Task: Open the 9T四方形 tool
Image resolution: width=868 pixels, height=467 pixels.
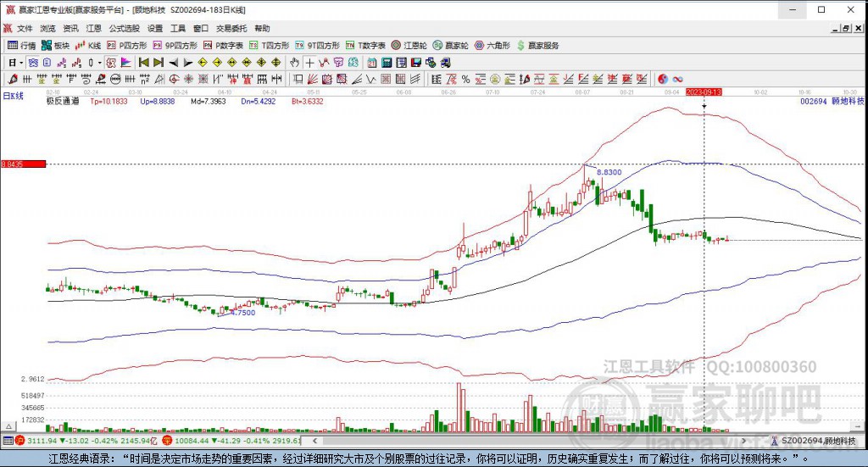Action: click(x=317, y=46)
